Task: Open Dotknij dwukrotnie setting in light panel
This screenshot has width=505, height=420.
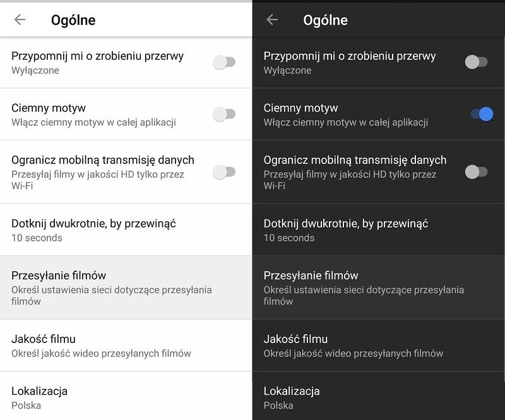Action: tap(93, 230)
